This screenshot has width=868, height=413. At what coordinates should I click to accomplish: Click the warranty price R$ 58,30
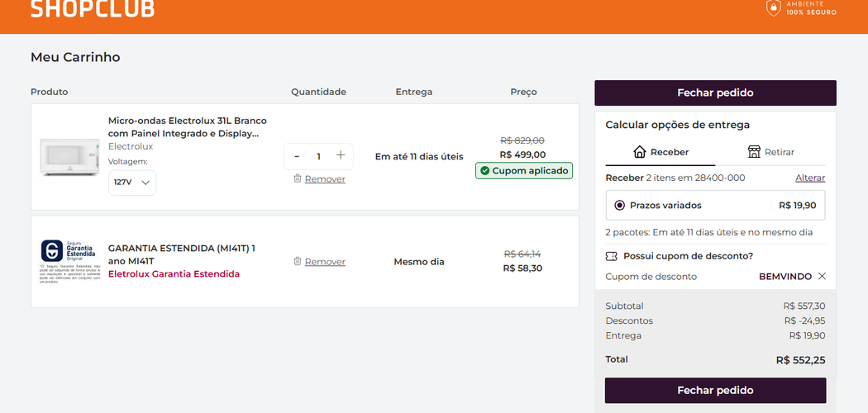coord(522,268)
